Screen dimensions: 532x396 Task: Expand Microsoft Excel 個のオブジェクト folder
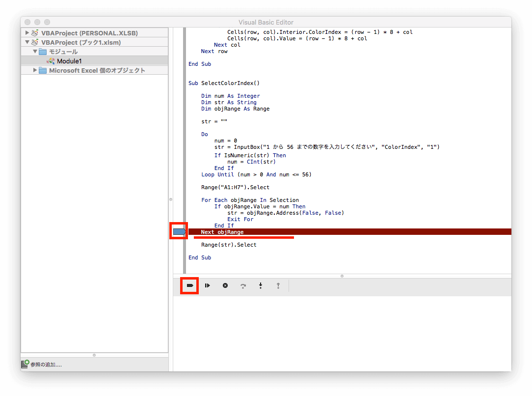[x=35, y=70]
